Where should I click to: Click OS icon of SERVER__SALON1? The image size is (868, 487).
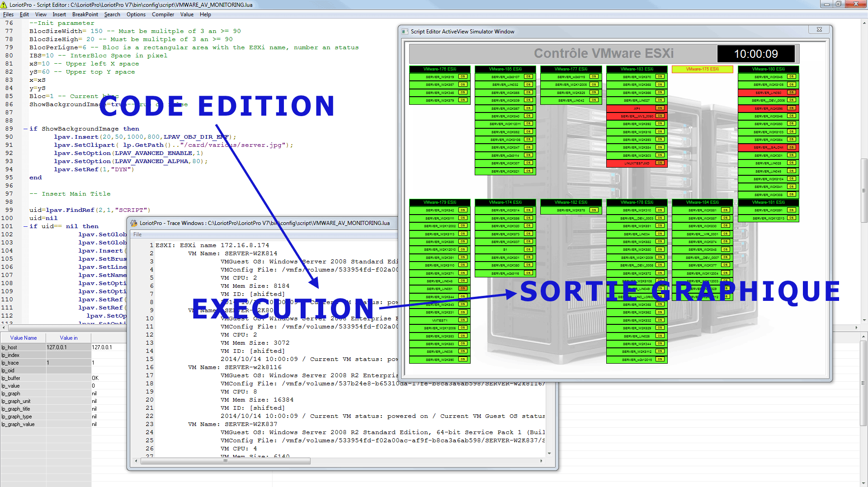pos(791,147)
